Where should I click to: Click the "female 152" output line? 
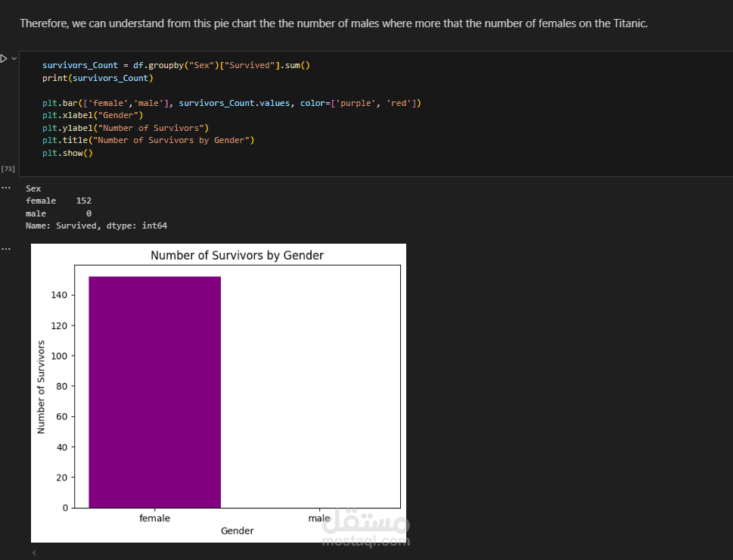click(58, 201)
